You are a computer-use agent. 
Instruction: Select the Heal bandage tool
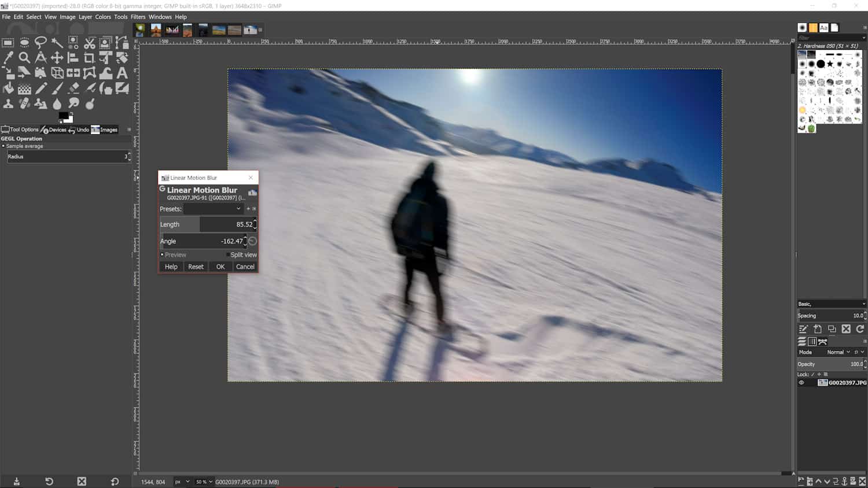pos(24,104)
